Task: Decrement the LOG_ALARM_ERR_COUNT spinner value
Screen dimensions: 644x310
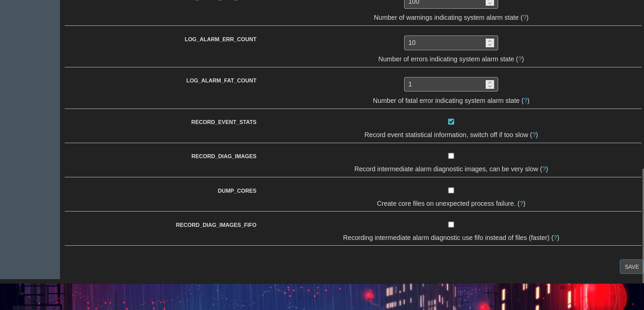Action: (x=489, y=45)
